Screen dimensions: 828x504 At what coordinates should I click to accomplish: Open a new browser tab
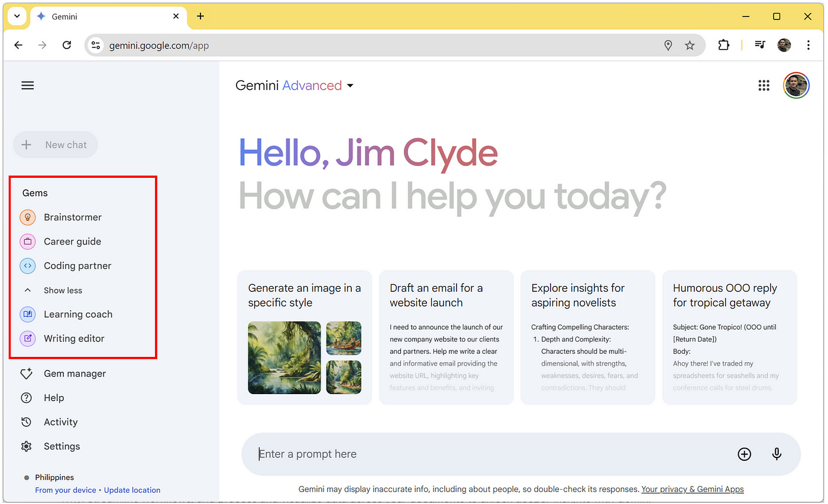click(x=200, y=17)
